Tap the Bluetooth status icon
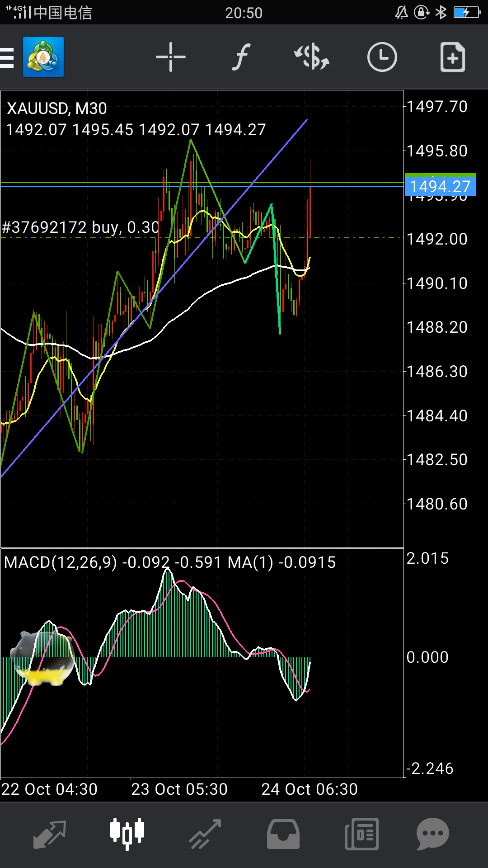Screen dimensions: 488x868 [x=441, y=12]
